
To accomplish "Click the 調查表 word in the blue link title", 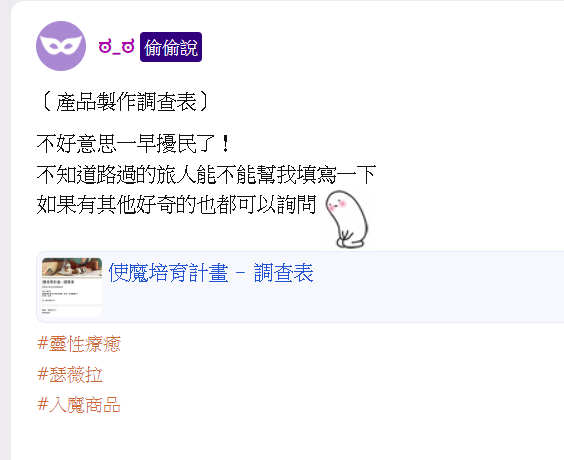I will click(x=284, y=273).
